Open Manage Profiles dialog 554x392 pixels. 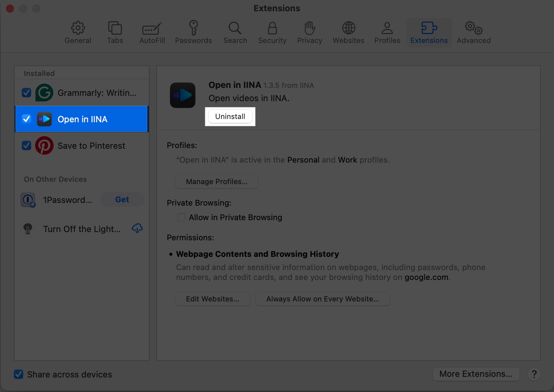(216, 181)
